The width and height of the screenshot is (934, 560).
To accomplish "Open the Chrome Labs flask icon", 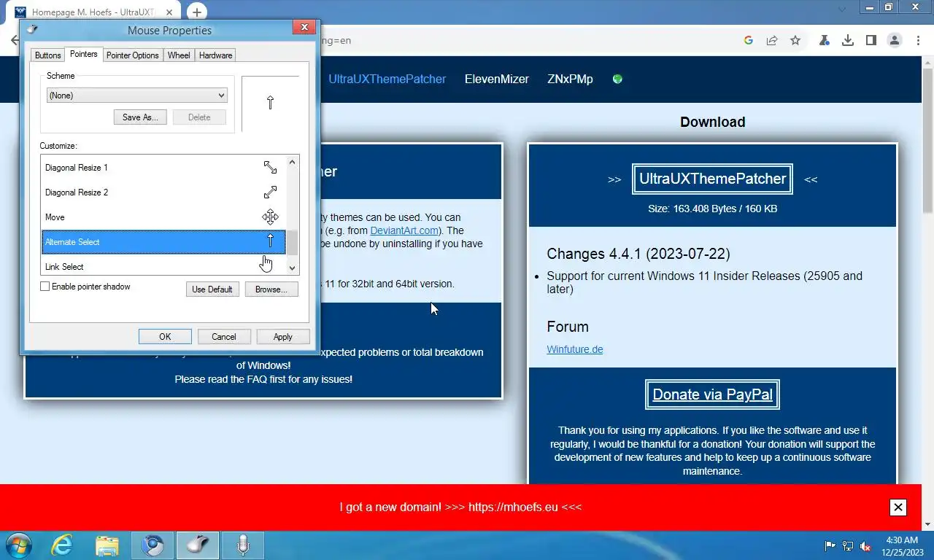I will [x=825, y=40].
